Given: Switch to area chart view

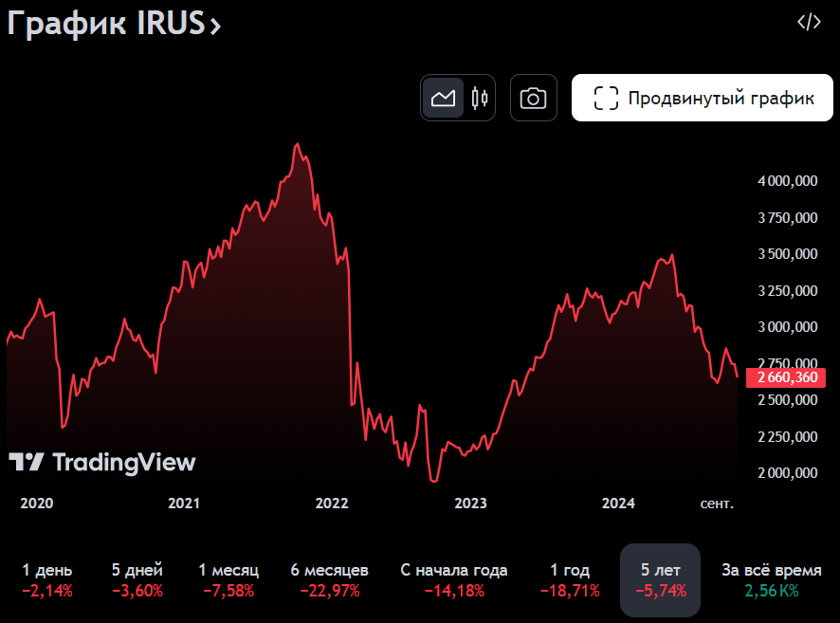Looking at the screenshot, I should (443, 98).
